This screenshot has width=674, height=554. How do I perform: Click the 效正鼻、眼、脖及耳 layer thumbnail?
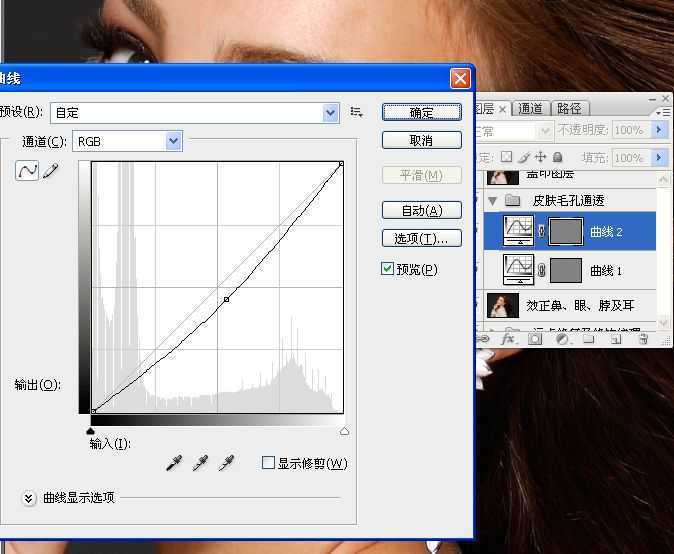tap(502, 306)
